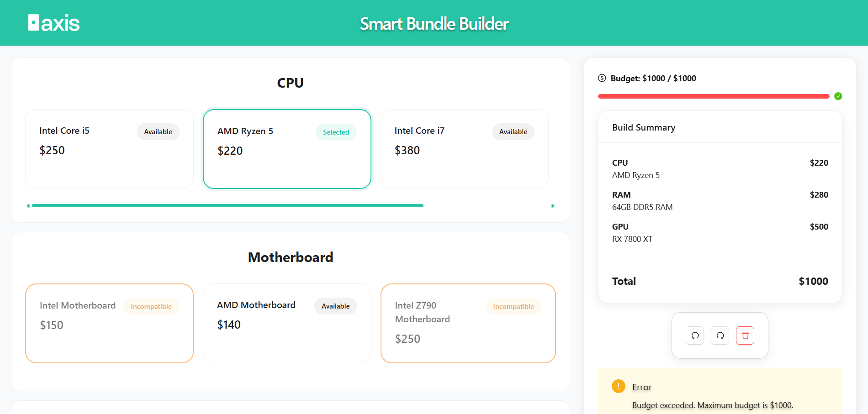868x414 pixels.
Task: Click the $220 CPU price in Build Summary
Action: tap(819, 163)
